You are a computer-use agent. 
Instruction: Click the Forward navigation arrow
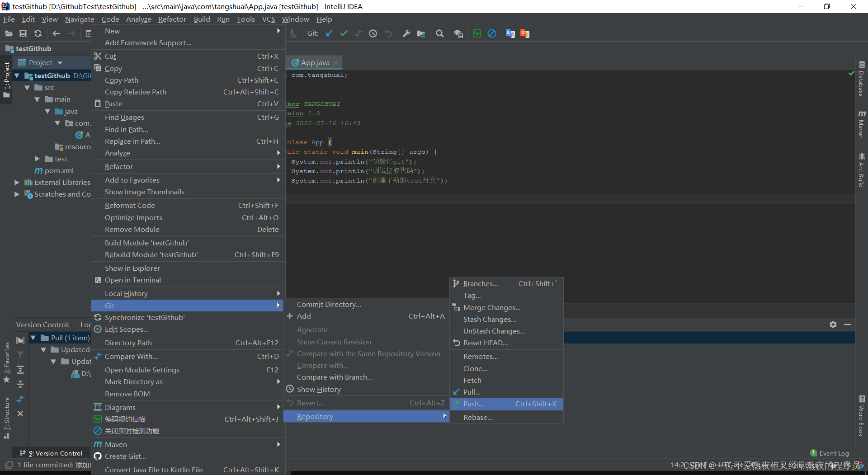click(71, 33)
